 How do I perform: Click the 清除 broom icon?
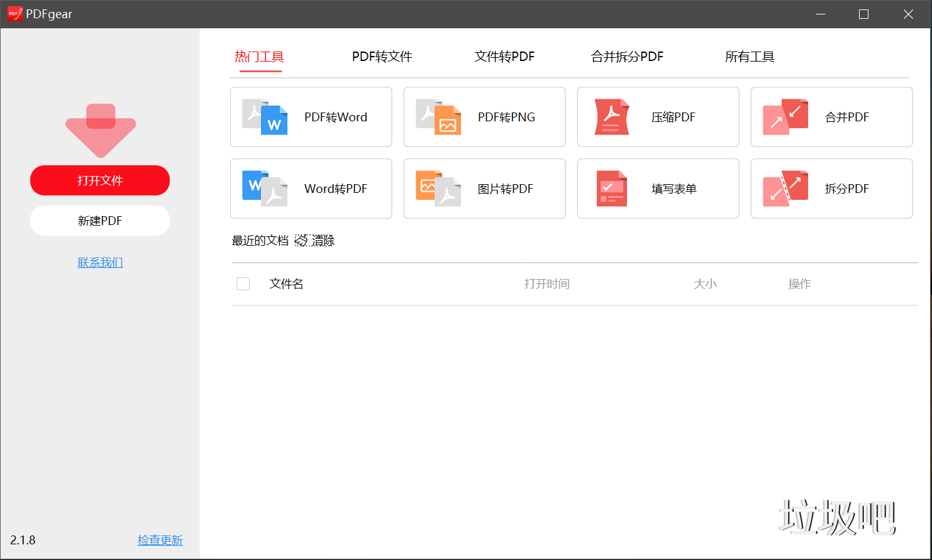coord(301,241)
